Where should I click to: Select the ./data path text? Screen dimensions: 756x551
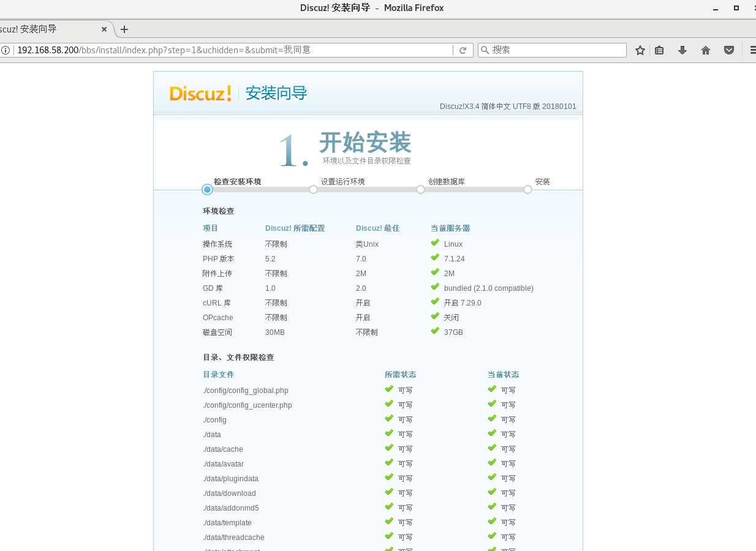pos(212,435)
